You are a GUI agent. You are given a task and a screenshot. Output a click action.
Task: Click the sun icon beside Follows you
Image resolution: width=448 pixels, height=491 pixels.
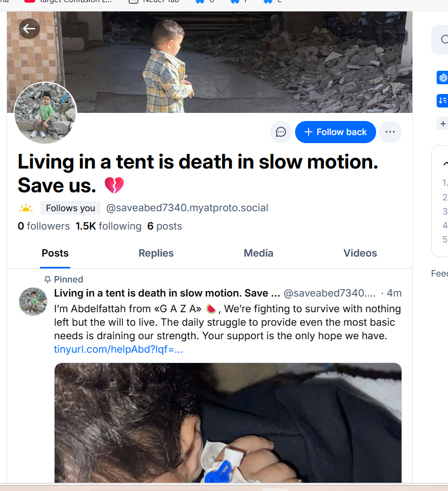pyautogui.click(x=26, y=208)
